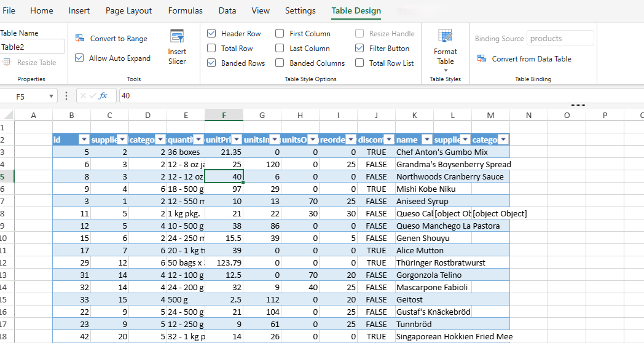Select column F header
The height and width of the screenshot is (343, 644).
[224, 115]
